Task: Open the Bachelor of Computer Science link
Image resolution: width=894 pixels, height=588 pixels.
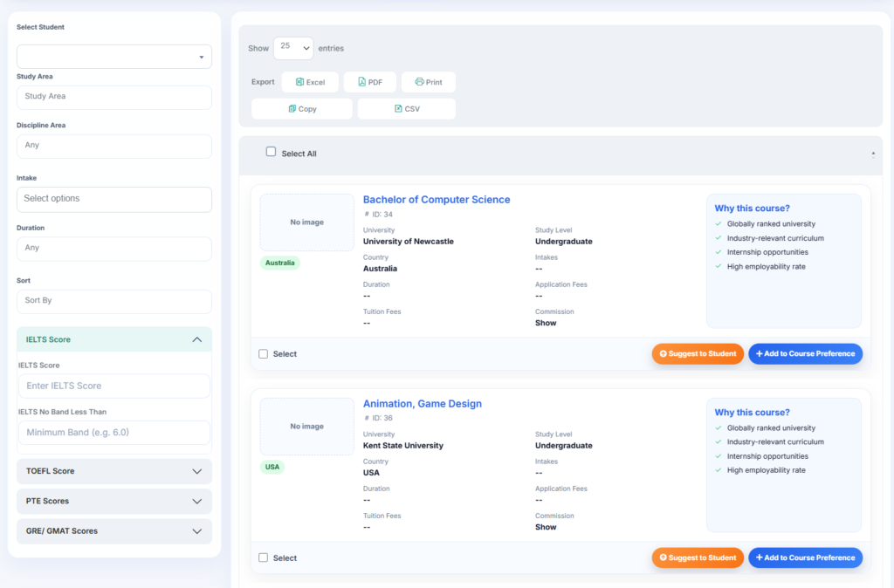Action: (x=437, y=200)
